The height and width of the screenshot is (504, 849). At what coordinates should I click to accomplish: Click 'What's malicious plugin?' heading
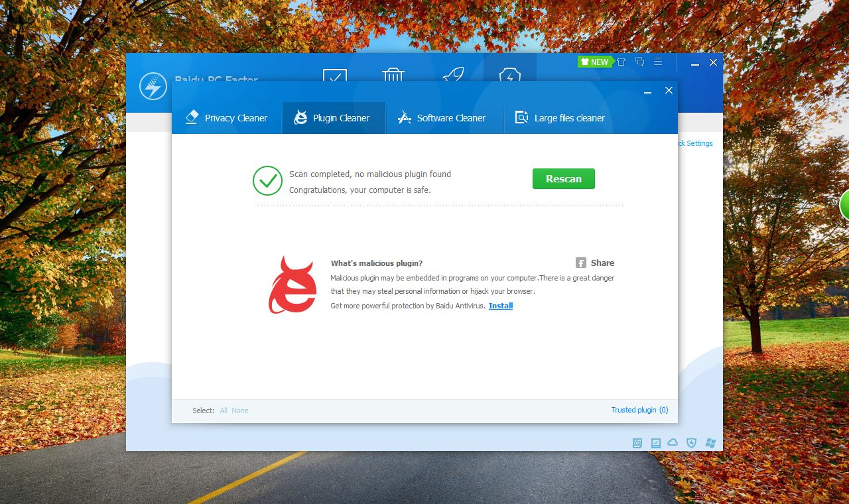pos(377,263)
